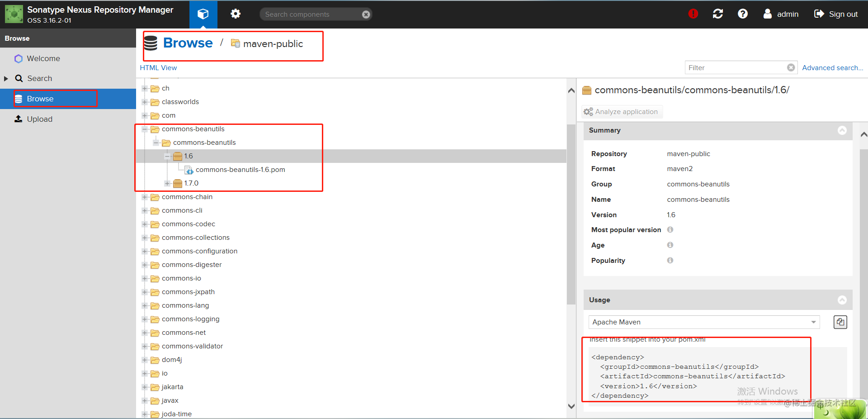This screenshot has height=419, width=868.
Task: Collapse the 1.6 version node
Action: 168,156
